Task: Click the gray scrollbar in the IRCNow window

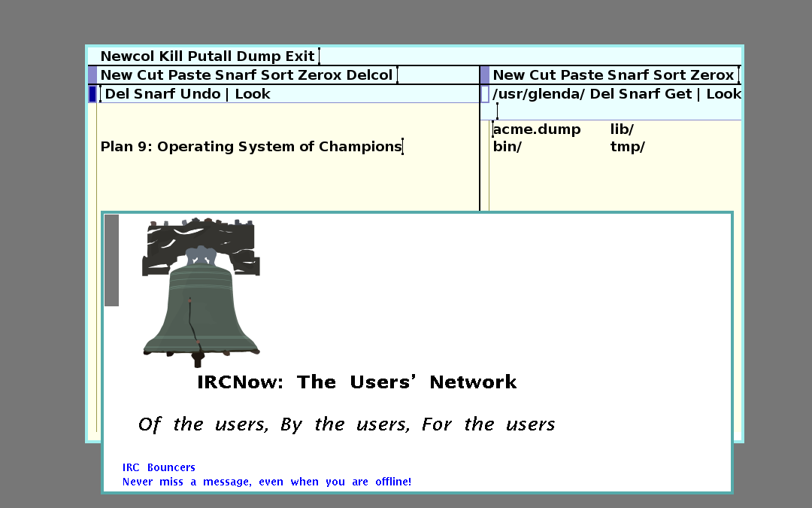Action: [111, 260]
